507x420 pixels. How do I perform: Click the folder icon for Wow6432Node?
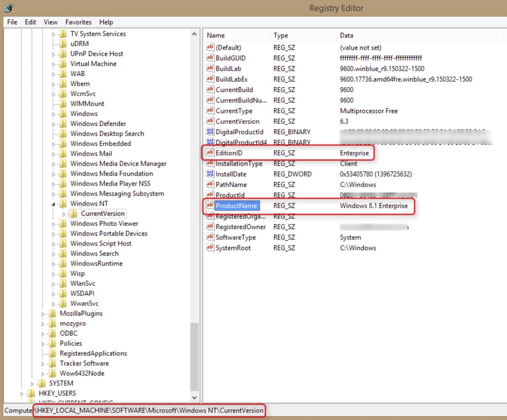click(53, 373)
